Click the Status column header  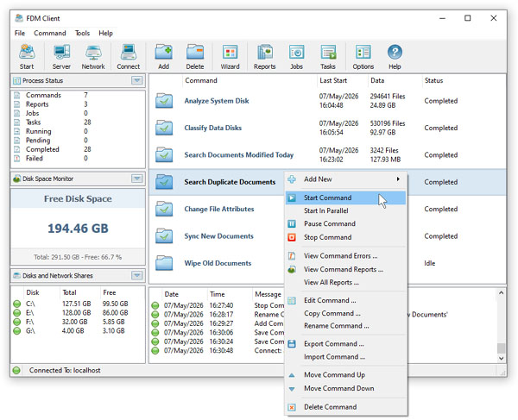(x=464, y=80)
